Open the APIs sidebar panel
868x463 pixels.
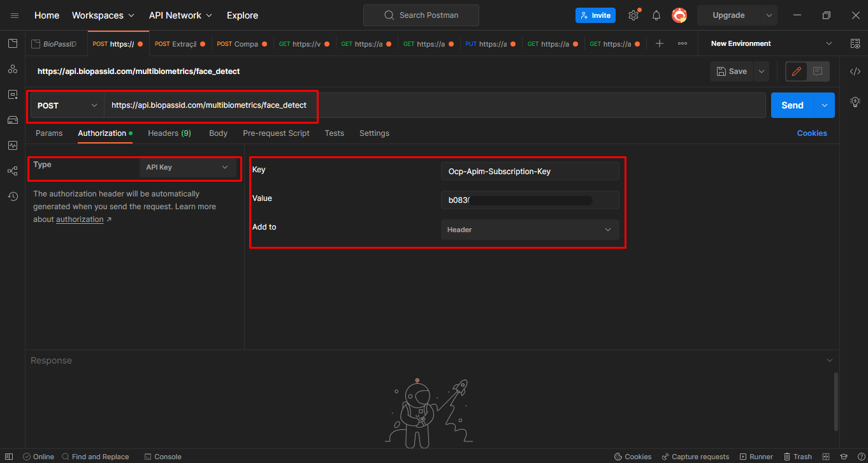click(13, 69)
